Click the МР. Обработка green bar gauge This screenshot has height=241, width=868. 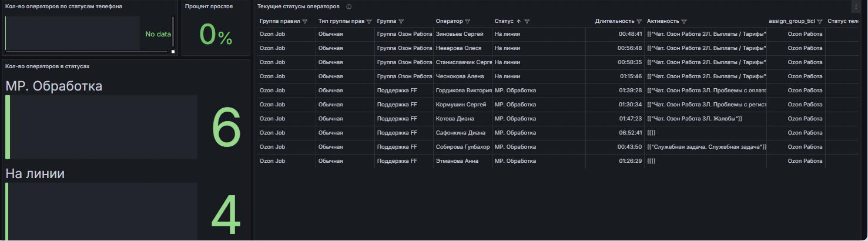[8, 127]
